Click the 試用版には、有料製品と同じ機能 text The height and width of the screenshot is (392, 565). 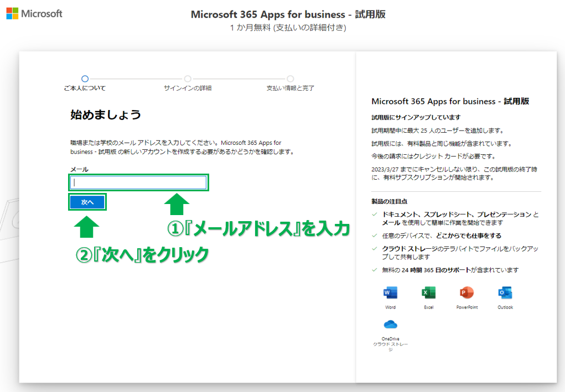point(442,144)
